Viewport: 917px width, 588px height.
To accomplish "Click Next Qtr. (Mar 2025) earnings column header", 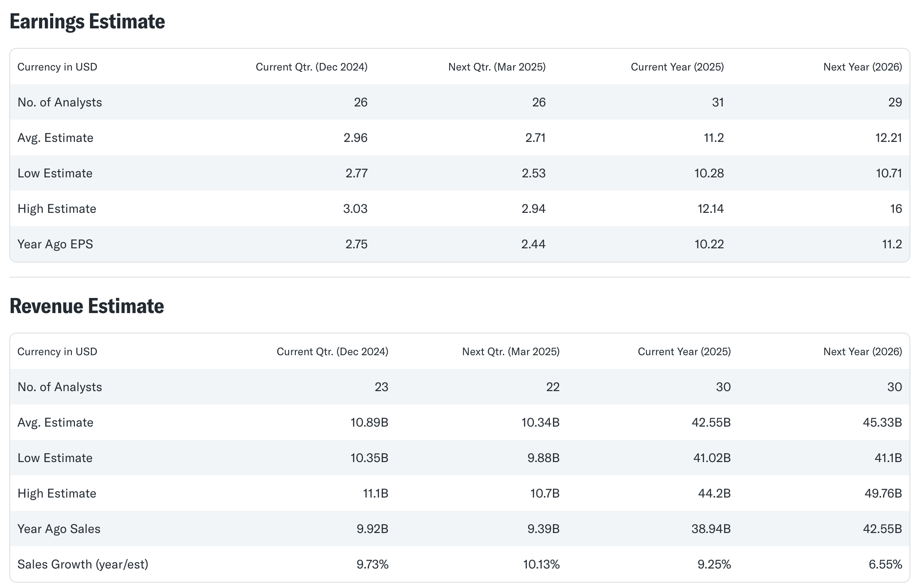I will point(497,67).
